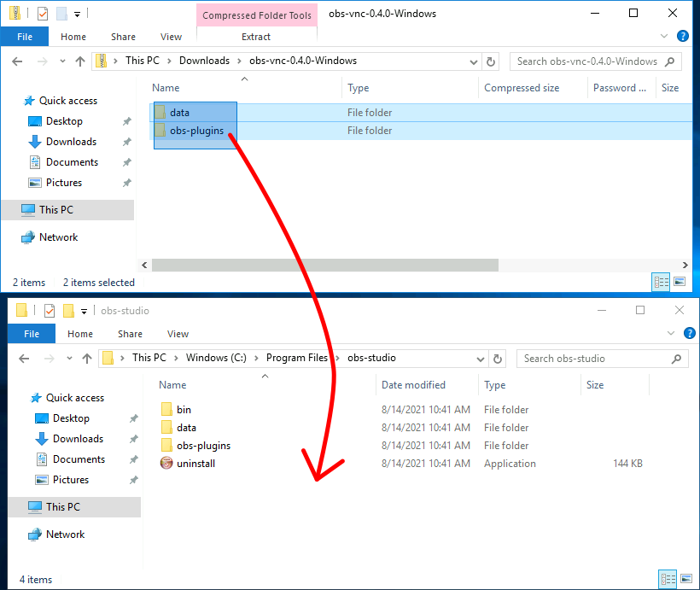This screenshot has width=700, height=590.
Task: Open Home tab in obs-vnc window
Action: [73, 37]
